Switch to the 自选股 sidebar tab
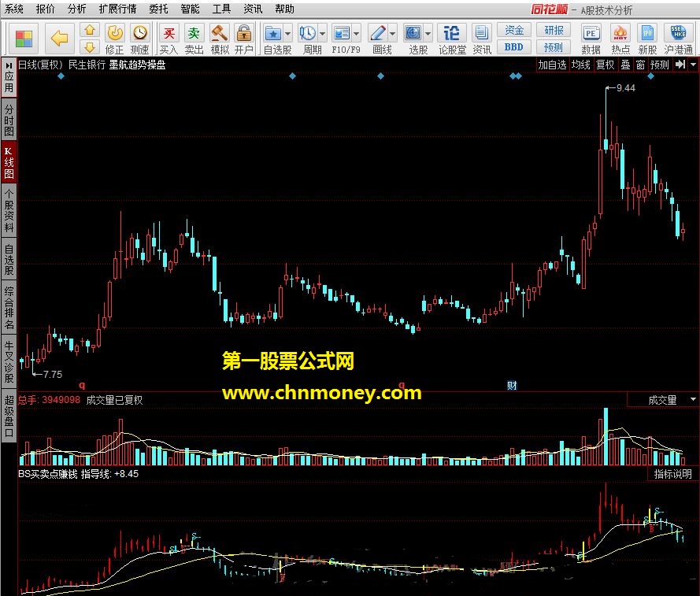The height and width of the screenshot is (596, 700). [x=9, y=259]
